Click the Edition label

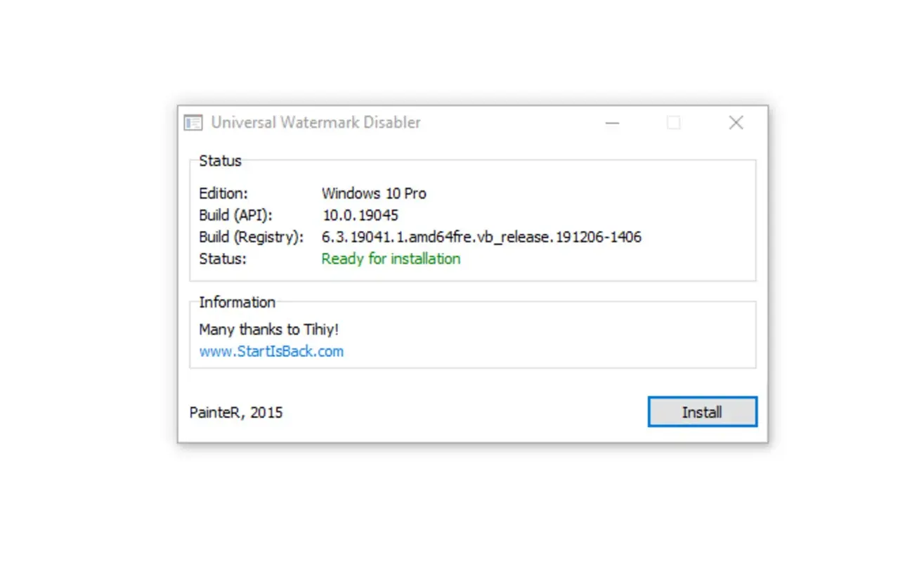point(223,193)
